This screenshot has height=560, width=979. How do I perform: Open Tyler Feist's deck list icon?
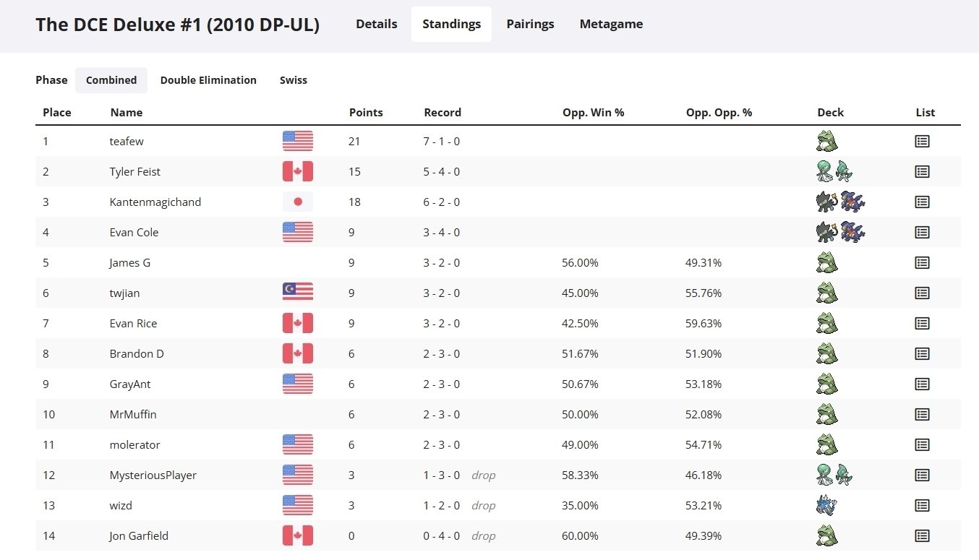[x=921, y=172]
